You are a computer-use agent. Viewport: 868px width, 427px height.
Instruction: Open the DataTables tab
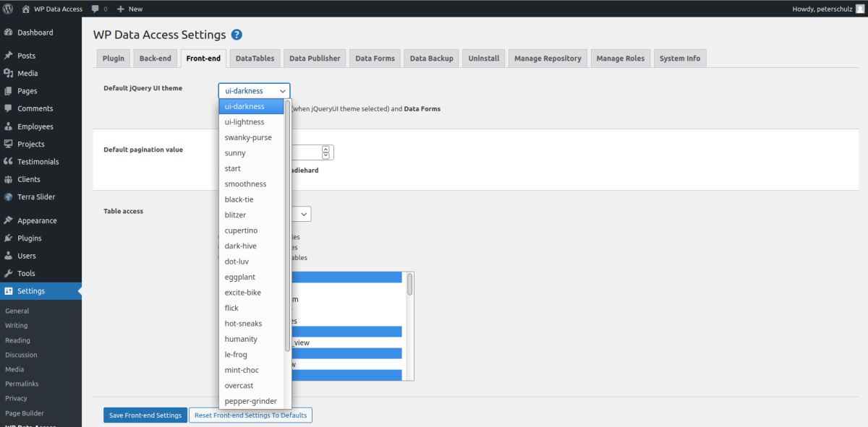[x=255, y=59]
